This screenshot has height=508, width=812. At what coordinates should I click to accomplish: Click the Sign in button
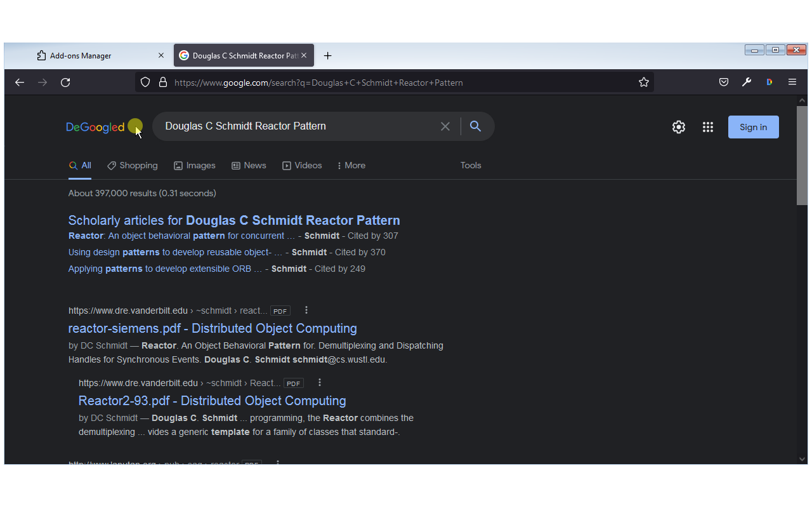click(x=754, y=127)
